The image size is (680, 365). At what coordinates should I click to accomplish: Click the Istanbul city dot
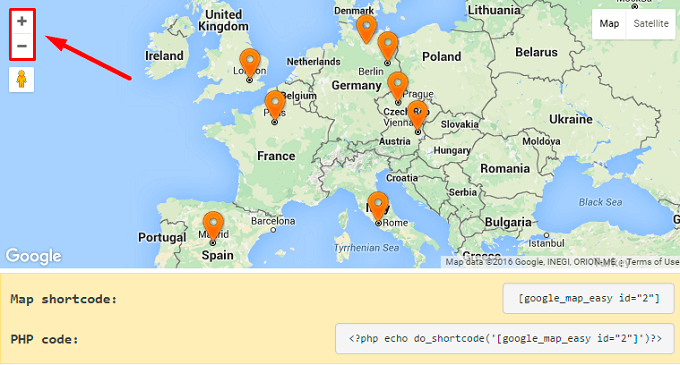pos(547,235)
